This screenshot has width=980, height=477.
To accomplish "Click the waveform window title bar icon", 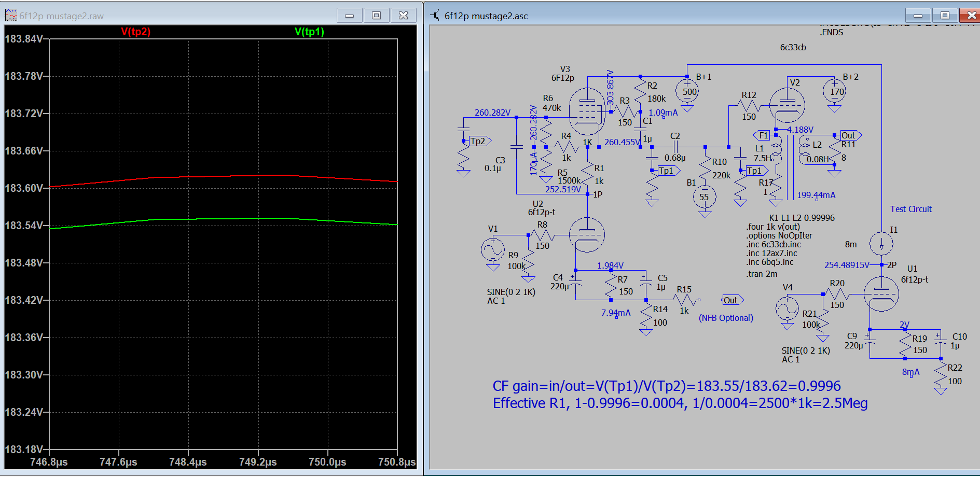I will tap(11, 16).
